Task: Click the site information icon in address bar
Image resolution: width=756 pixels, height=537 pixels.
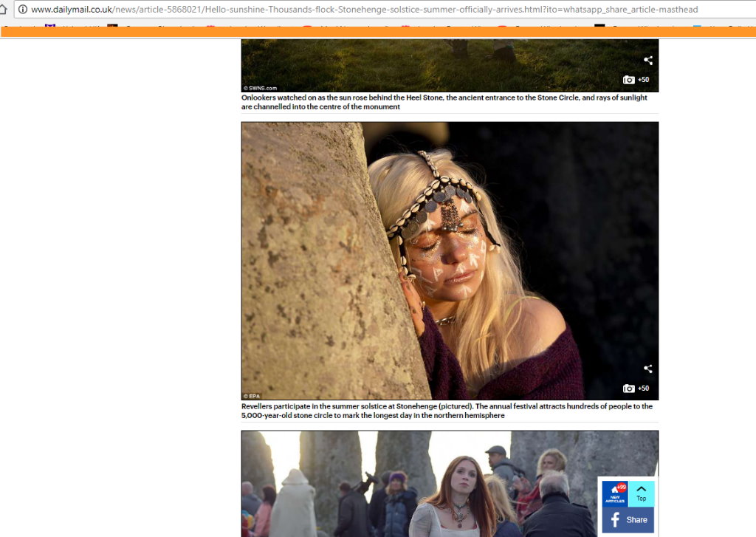Action: 22,10
